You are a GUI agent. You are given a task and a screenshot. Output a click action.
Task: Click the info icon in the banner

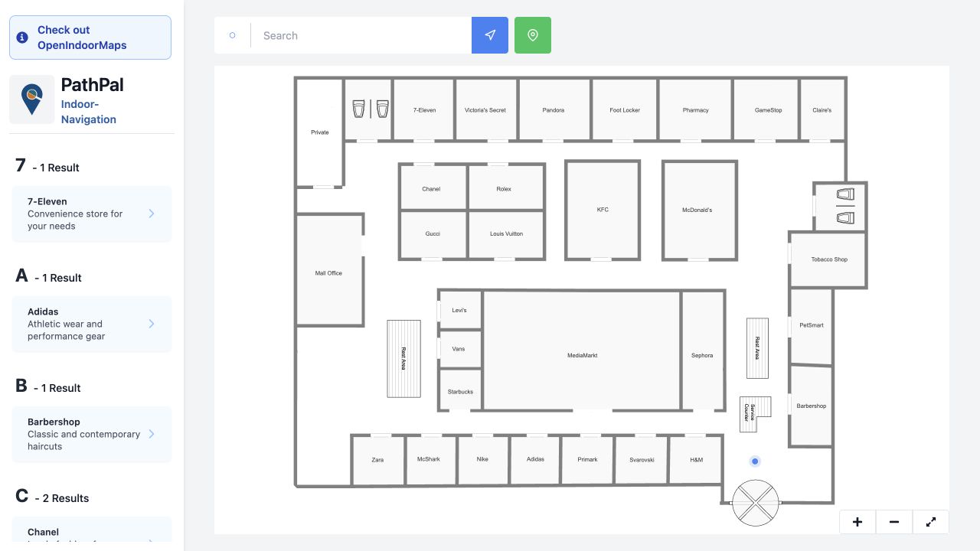click(22, 37)
